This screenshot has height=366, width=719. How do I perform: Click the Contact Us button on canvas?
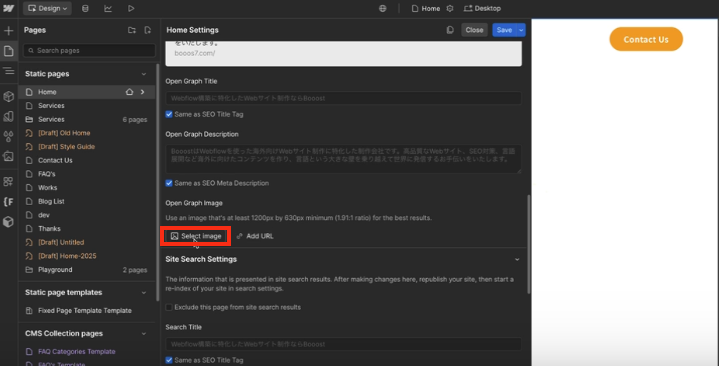646,39
